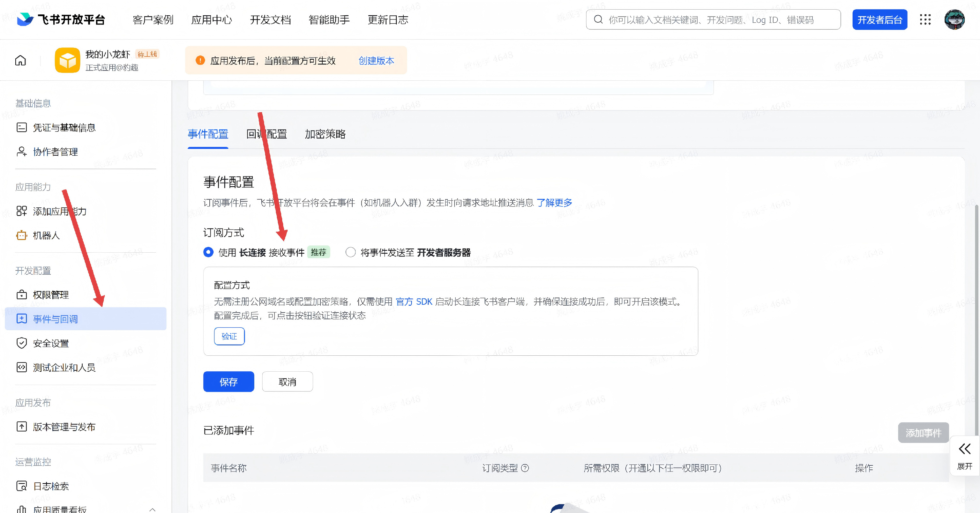
Task: Open 应用中心 in top navigation
Action: point(212,20)
